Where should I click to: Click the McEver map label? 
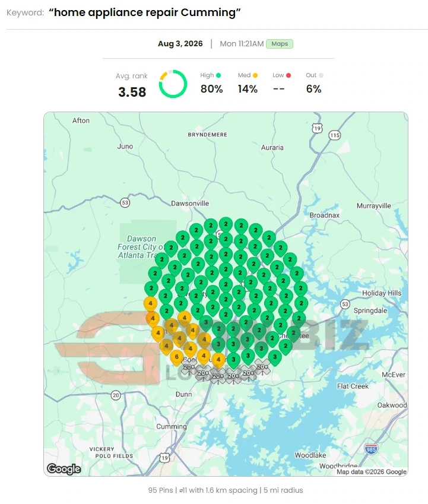click(394, 375)
